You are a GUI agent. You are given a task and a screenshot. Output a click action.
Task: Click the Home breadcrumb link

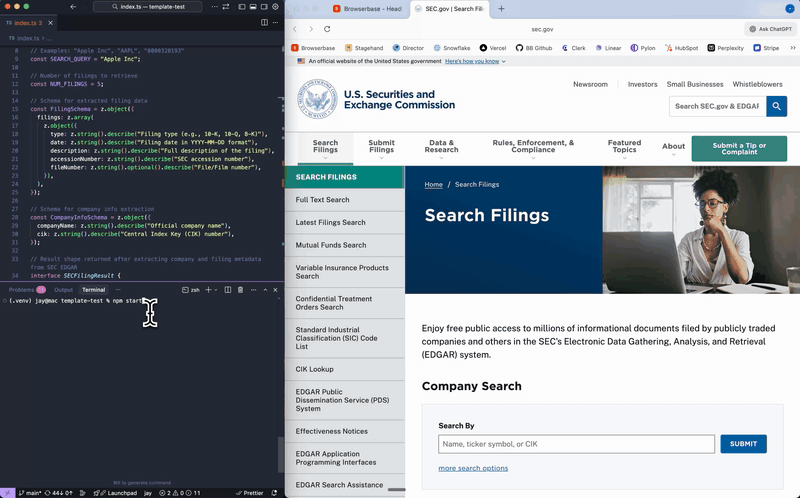tap(433, 184)
